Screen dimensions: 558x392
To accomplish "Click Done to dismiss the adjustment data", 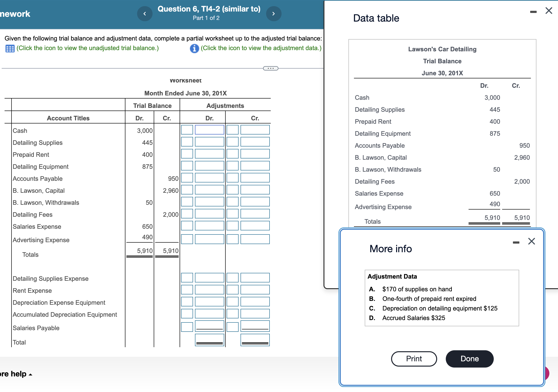I will pos(469,358).
